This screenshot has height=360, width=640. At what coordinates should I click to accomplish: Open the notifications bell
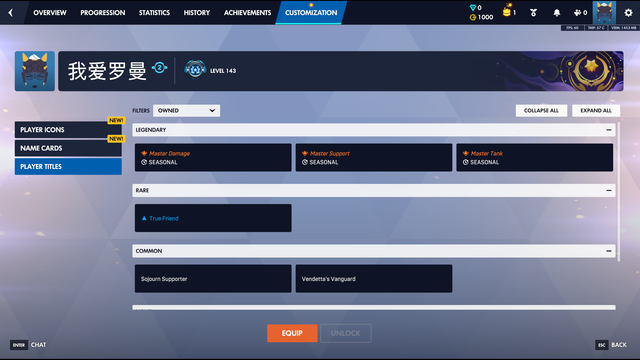(557, 13)
